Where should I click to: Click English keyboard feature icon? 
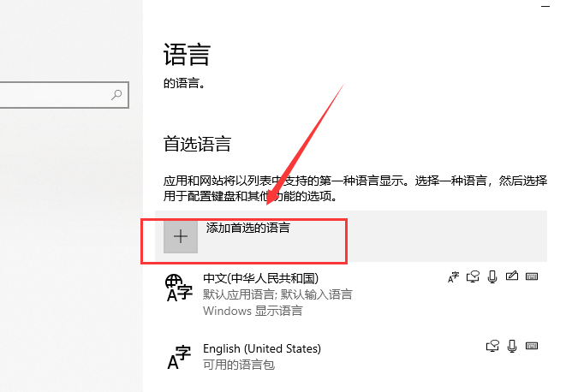532,346
